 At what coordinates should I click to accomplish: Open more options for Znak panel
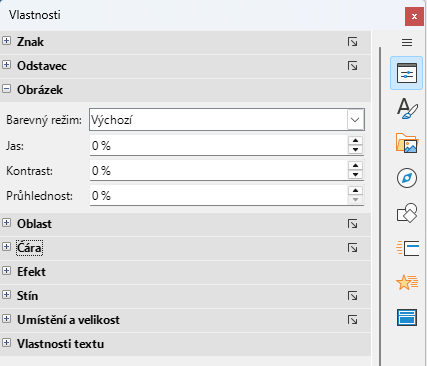coord(352,42)
